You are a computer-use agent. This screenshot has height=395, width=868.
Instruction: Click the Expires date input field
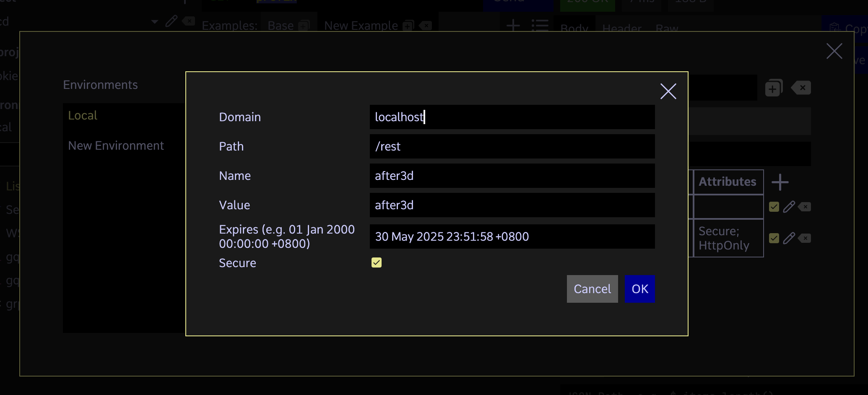click(512, 236)
